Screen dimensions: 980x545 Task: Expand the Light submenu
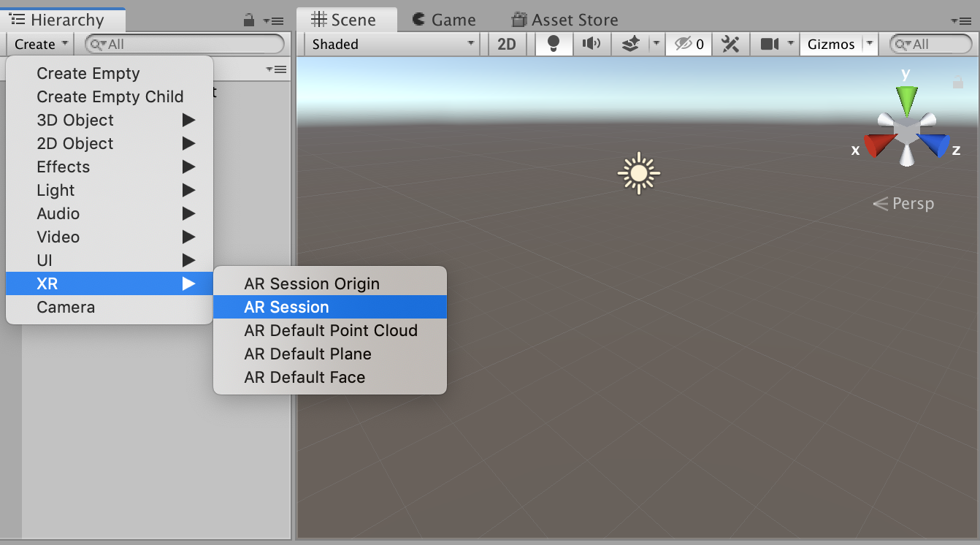(x=110, y=190)
